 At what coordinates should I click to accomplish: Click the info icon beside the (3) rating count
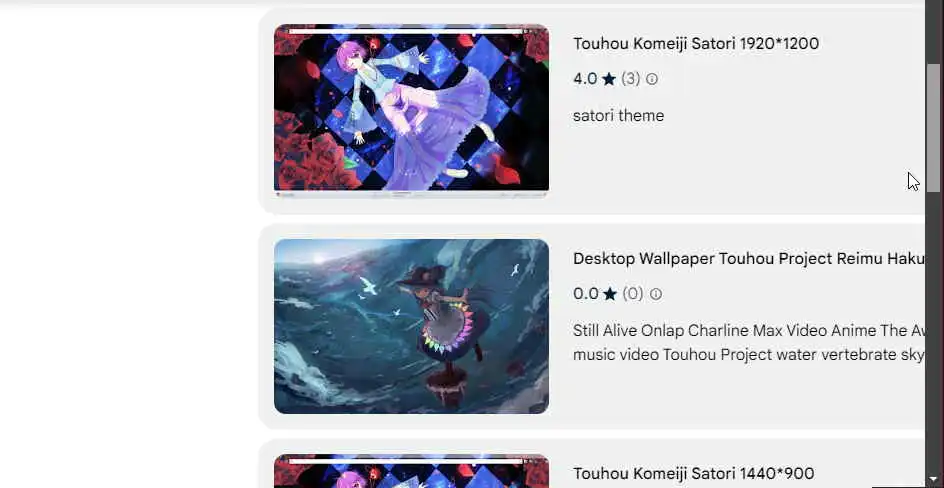(651, 79)
